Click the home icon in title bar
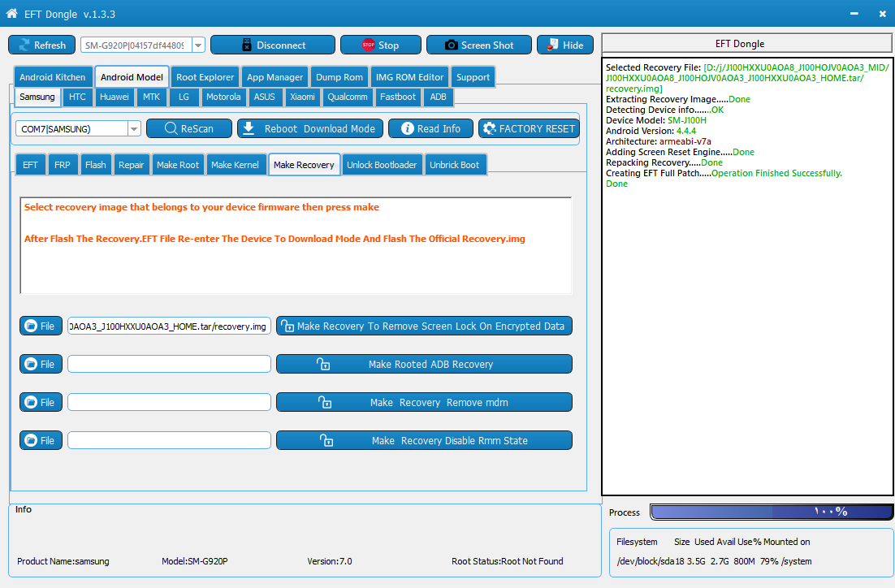This screenshot has height=588, width=895. click(x=12, y=13)
